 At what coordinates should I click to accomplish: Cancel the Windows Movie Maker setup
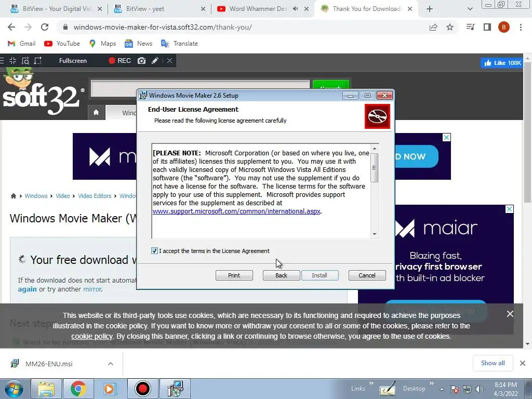(x=367, y=275)
